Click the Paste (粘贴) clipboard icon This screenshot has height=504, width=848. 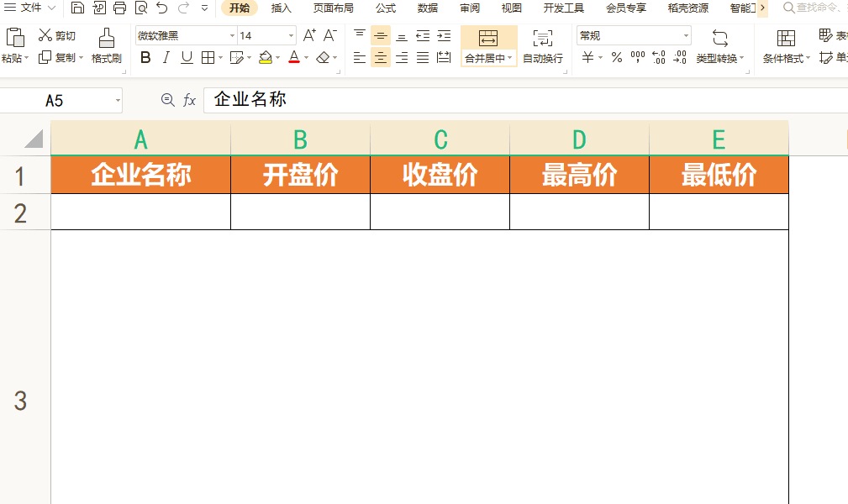[x=14, y=38]
